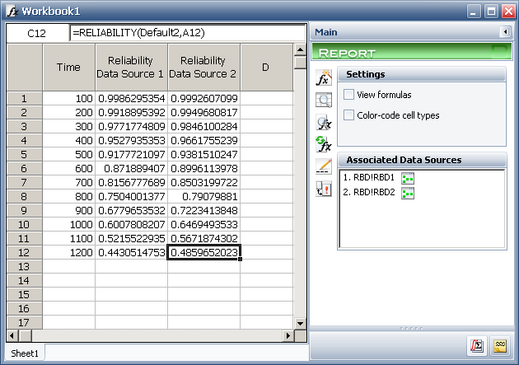Select the Time column header
The height and width of the screenshot is (365, 519).
pos(69,67)
